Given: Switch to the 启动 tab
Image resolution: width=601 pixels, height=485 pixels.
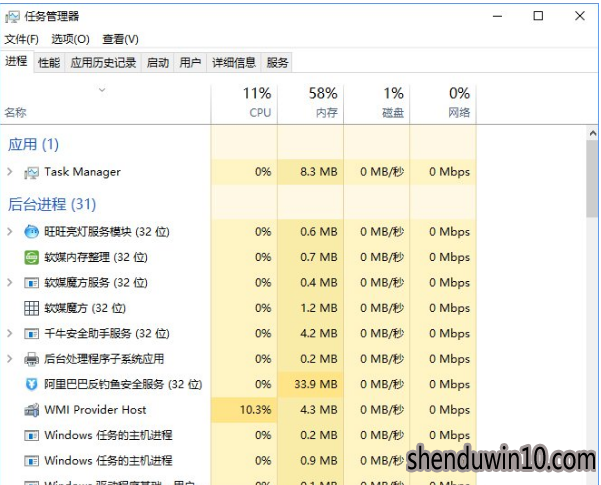Looking at the screenshot, I should click(x=158, y=62).
